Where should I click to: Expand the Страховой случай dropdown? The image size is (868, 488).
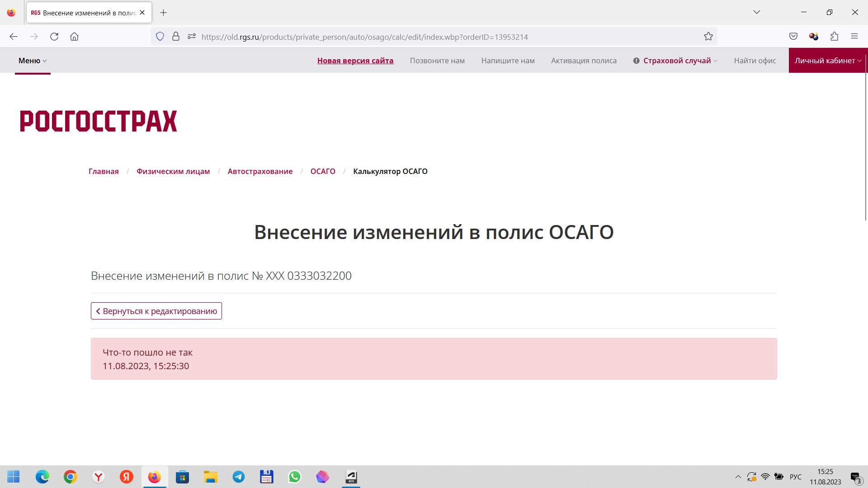click(675, 61)
